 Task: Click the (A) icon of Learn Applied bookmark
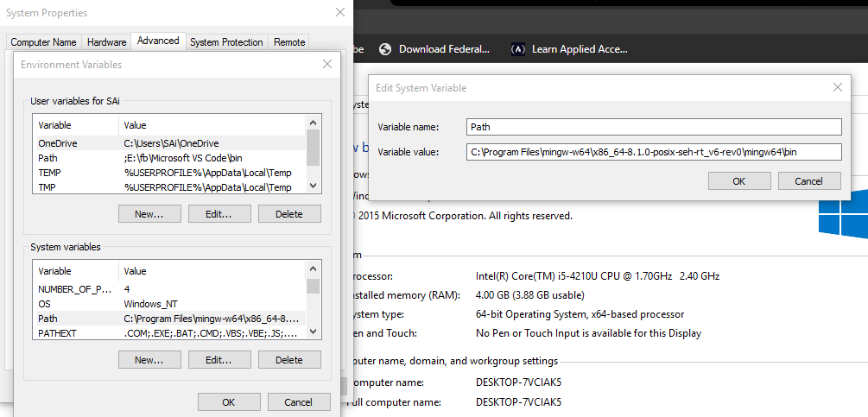click(x=517, y=49)
